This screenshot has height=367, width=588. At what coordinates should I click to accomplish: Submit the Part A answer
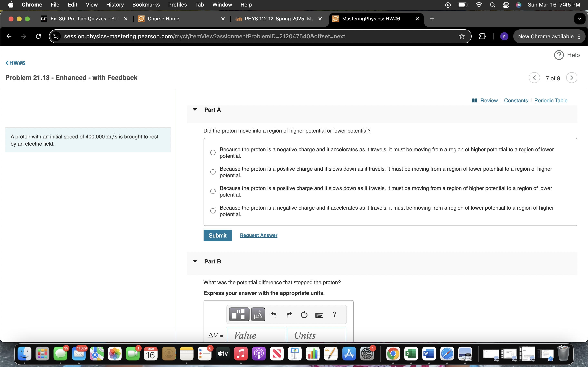[x=217, y=235]
